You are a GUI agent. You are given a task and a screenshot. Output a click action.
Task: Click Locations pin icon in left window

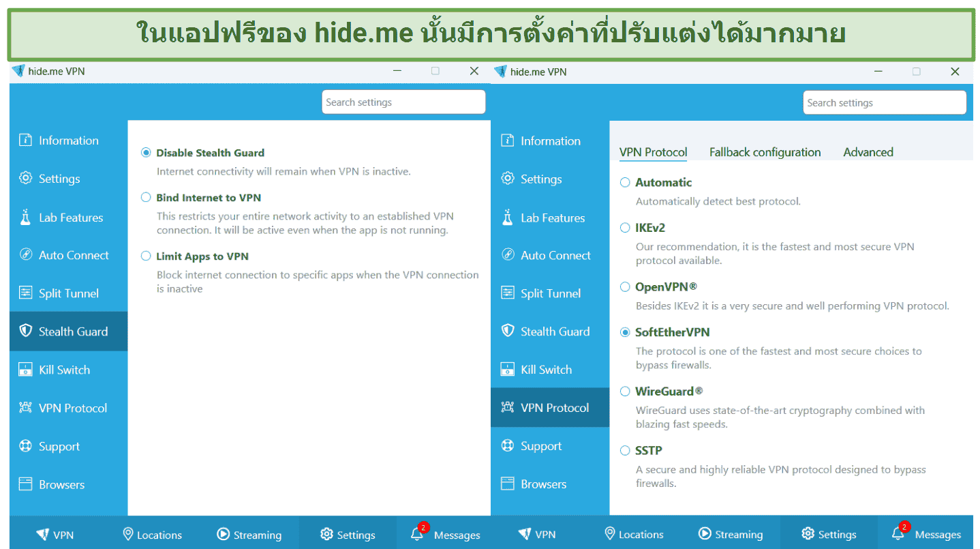point(127,534)
